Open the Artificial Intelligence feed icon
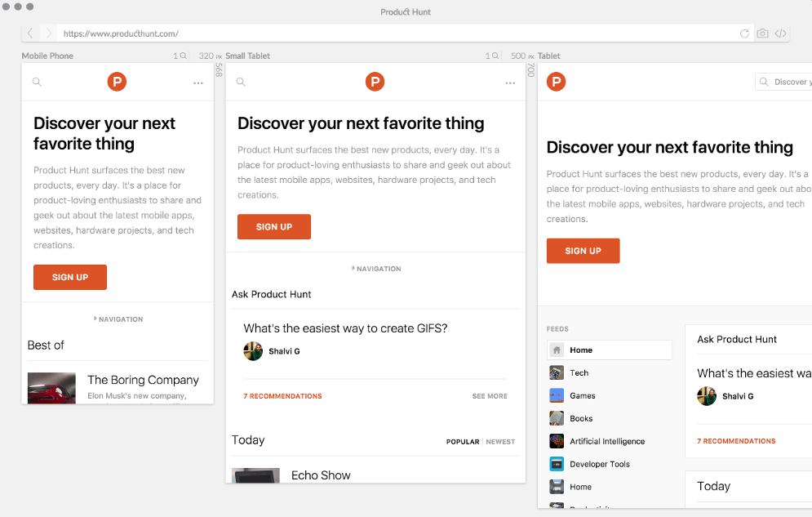This screenshot has width=812, height=517. pyautogui.click(x=557, y=441)
